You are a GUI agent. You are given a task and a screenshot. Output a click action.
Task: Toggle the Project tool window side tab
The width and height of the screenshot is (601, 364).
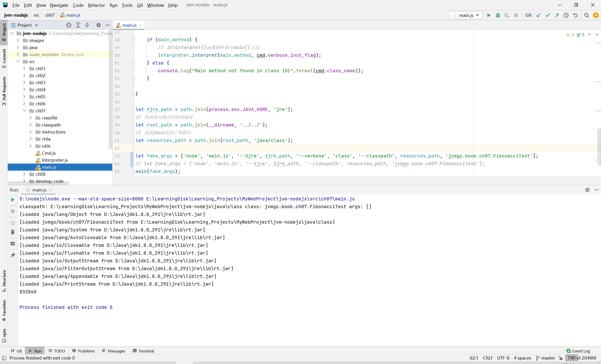point(4,32)
